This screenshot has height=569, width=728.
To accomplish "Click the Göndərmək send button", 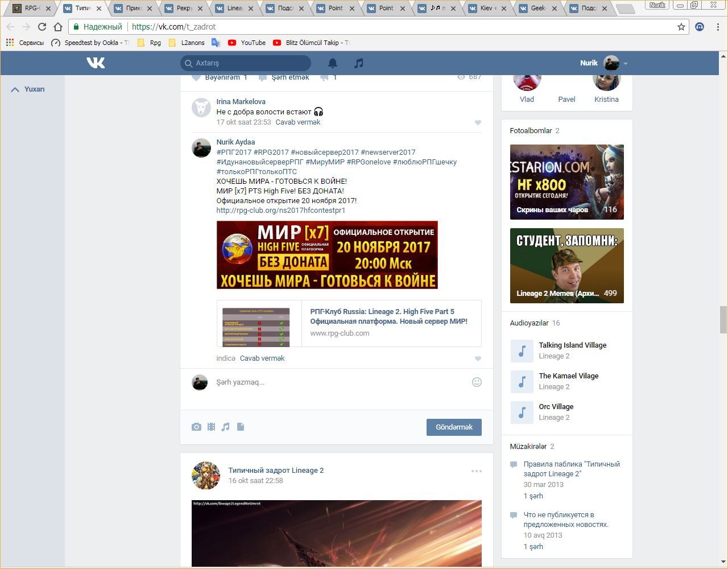I will click(x=454, y=427).
